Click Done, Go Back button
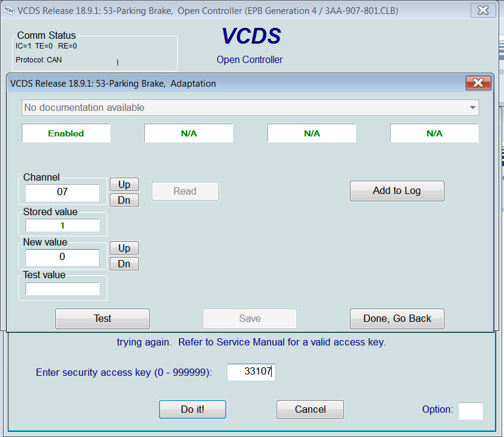Viewport: 504px width, 437px height. (397, 318)
